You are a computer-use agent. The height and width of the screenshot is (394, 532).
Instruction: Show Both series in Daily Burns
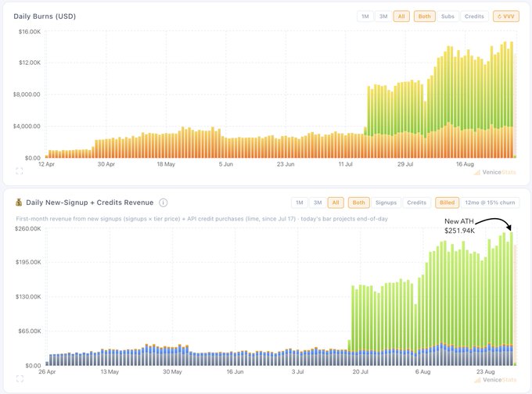(x=425, y=16)
